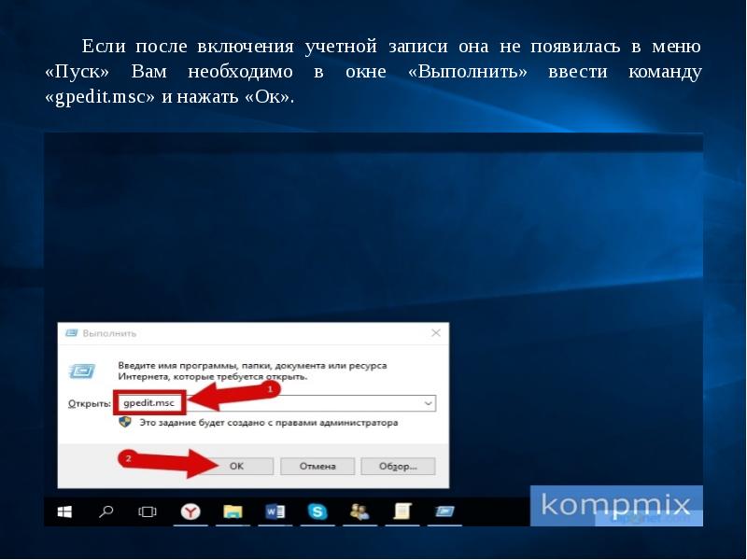Click the Выполнить dialog title bar
747x560 pixels.
coord(252,333)
